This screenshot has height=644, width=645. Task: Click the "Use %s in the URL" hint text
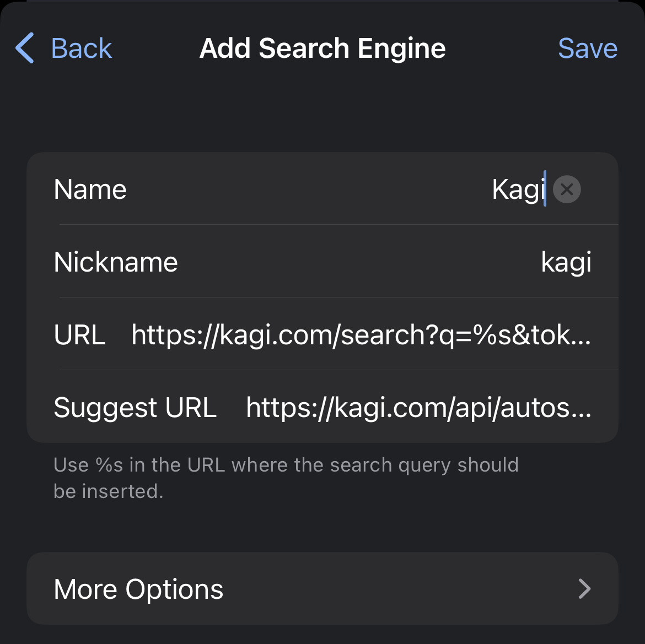tap(286, 465)
